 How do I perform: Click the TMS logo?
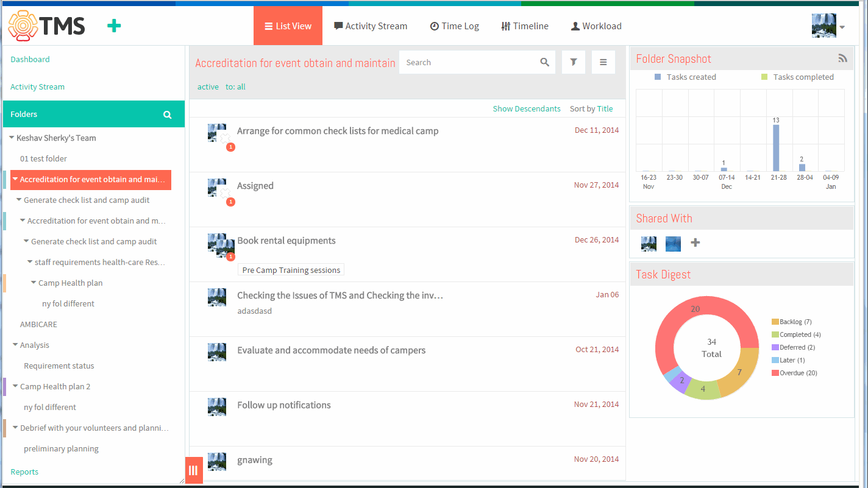pyautogui.click(x=46, y=26)
